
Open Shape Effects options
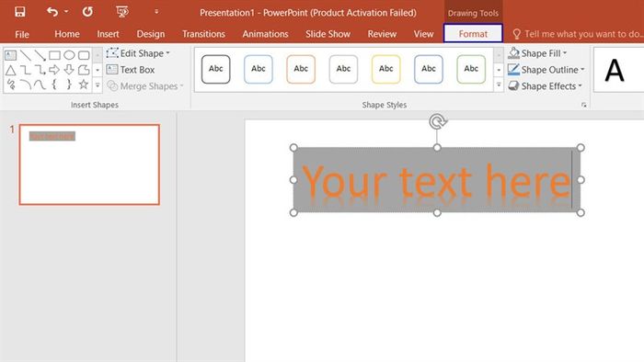click(545, 86)
